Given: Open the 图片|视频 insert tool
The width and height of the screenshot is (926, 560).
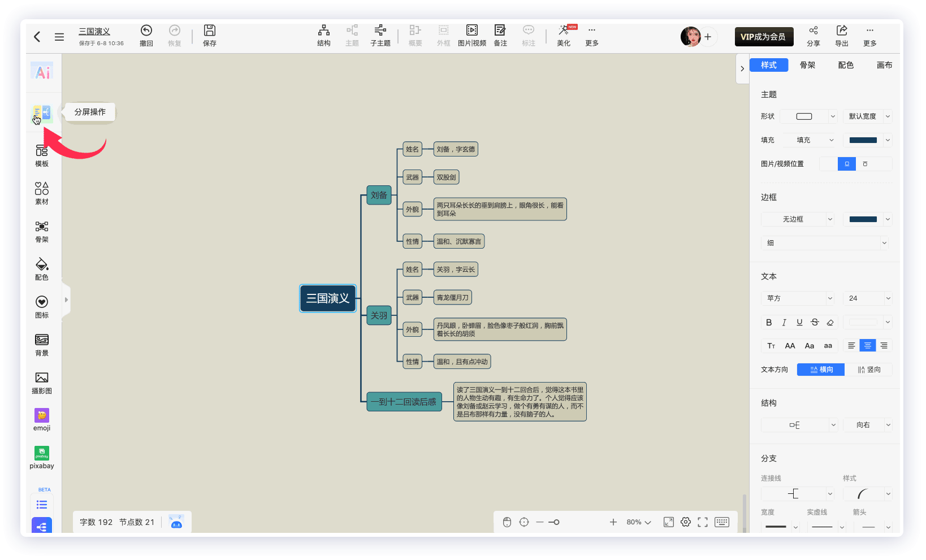Looking at the screenshot, I should (x=471, y=31).
